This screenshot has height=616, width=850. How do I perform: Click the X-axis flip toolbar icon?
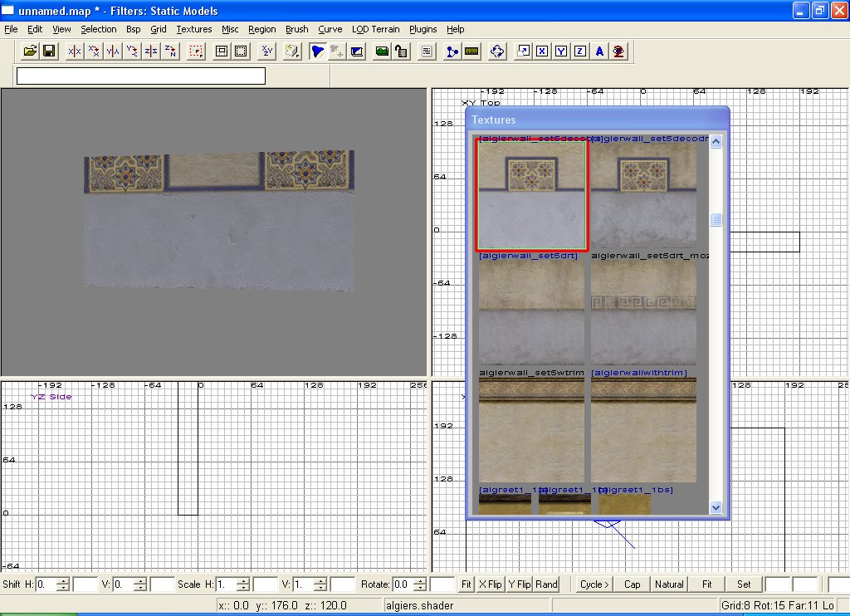[75, 51]
